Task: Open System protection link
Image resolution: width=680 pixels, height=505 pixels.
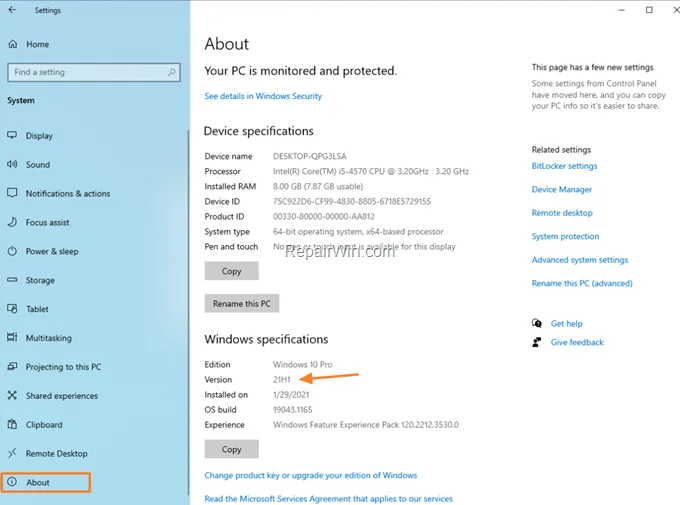Action: [565, 236]
